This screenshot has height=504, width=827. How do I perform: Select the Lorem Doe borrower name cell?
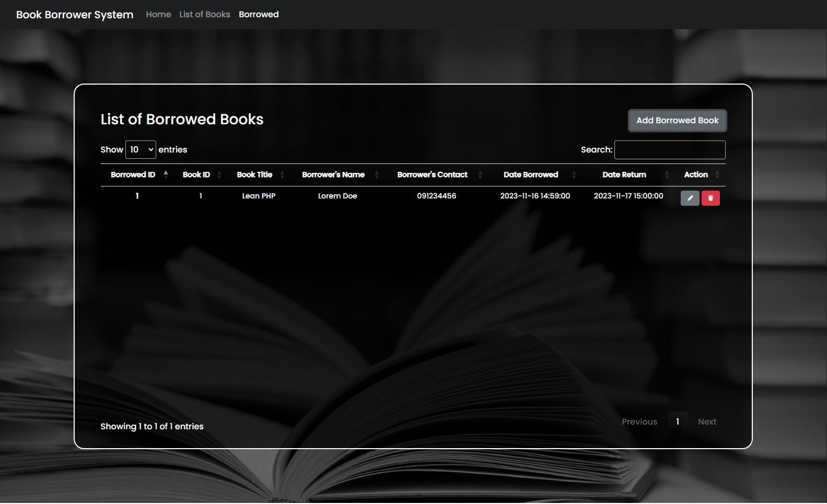[x=337, y=196]
